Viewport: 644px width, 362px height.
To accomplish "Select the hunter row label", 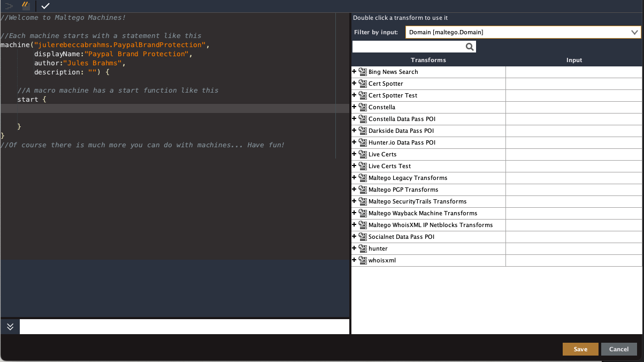I will (378, 248).
